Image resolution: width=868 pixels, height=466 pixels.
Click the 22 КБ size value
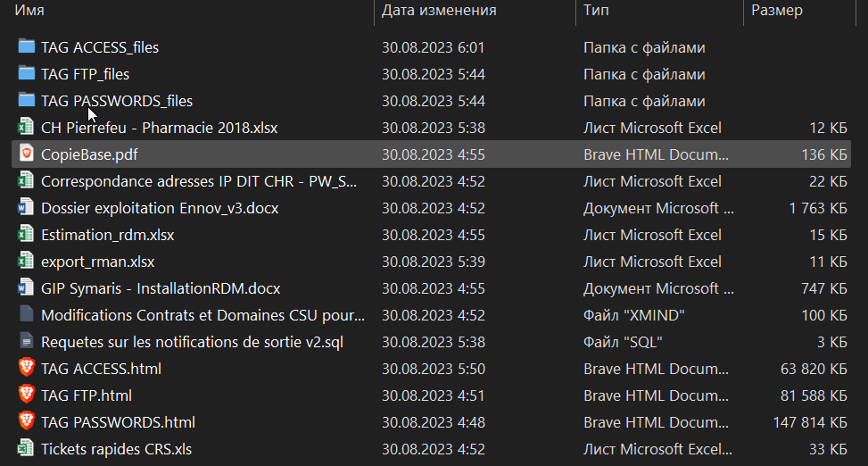coord(828,181)
